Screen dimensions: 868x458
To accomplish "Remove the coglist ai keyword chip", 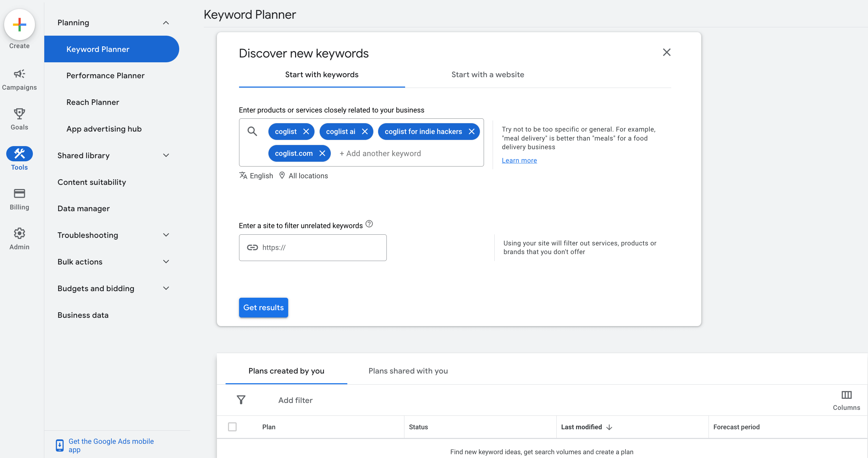I will tap(365, 132).
